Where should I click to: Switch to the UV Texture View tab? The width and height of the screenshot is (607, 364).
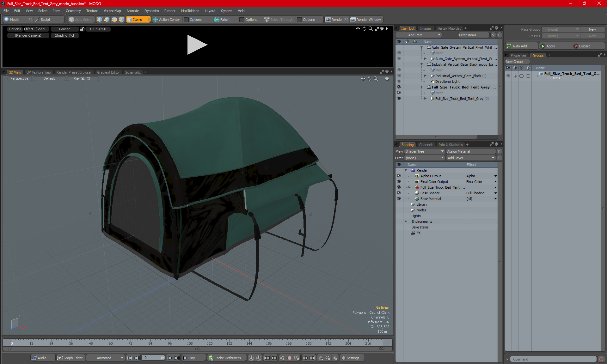pyautogui.click(x=39, y=72)
